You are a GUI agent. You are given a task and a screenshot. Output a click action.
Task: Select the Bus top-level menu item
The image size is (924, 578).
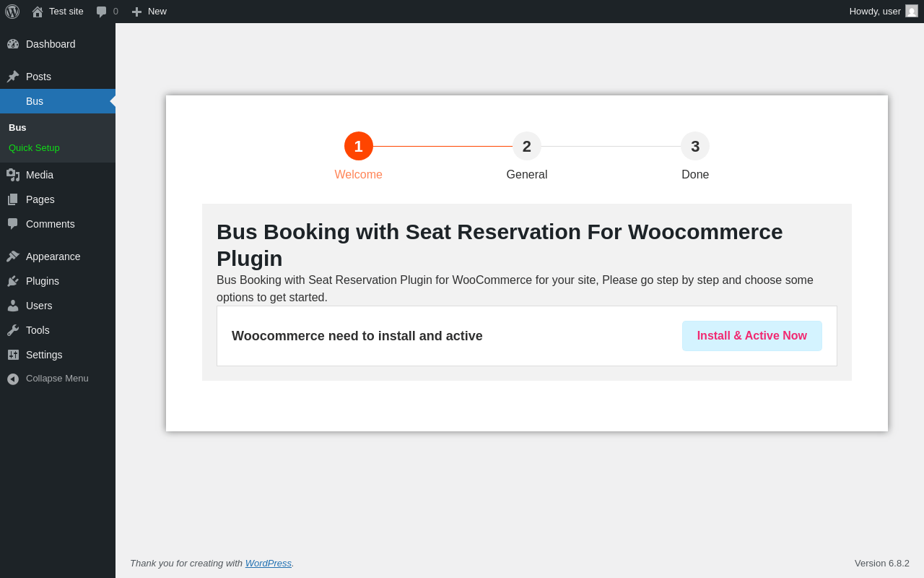click(58, 101)
